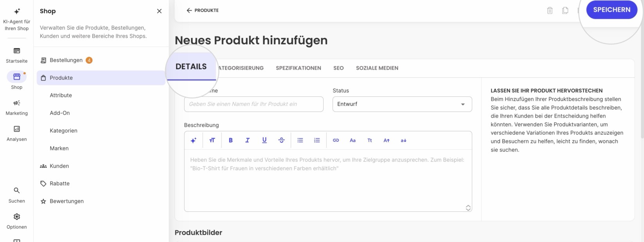
Task: Switch to the Details tab
Action: pos(191,67)
